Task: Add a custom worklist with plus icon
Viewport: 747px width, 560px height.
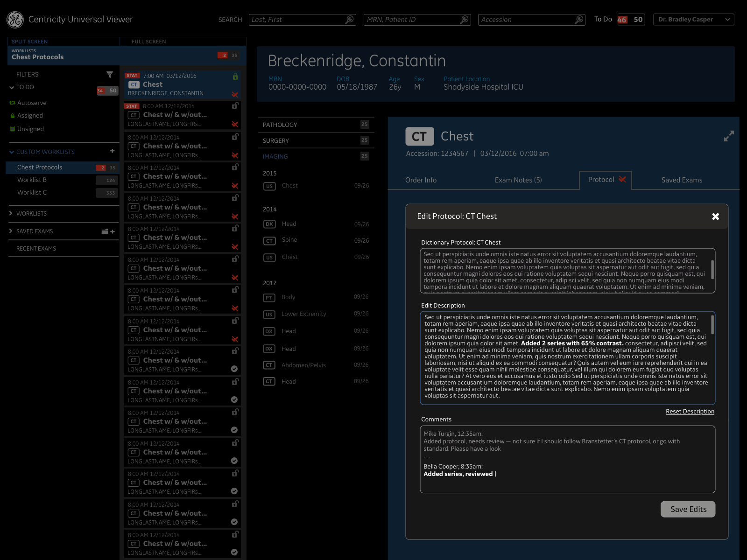Action: point(112,151)
